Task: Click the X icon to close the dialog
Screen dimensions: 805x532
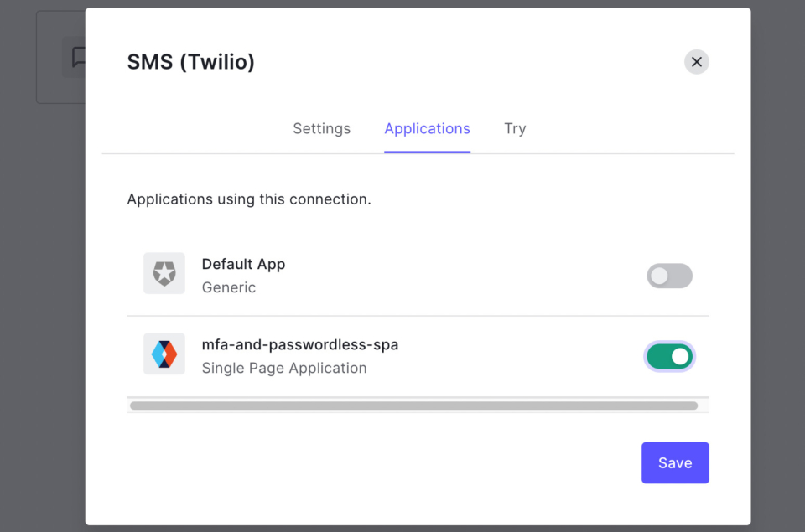Action: tap(696, 61)
